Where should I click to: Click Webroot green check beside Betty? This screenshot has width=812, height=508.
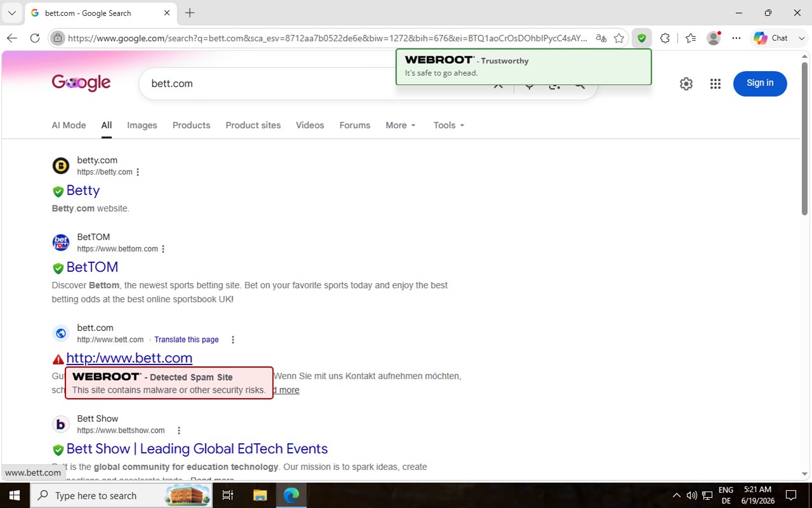click(x=58, y=191)
